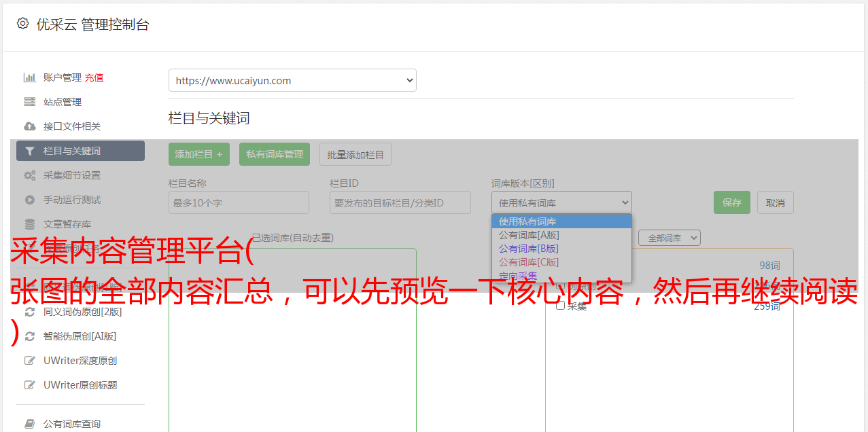Click the bar chart icon for 账户管理
Screen dimensions: 868x432
click(x=30, y=77)
